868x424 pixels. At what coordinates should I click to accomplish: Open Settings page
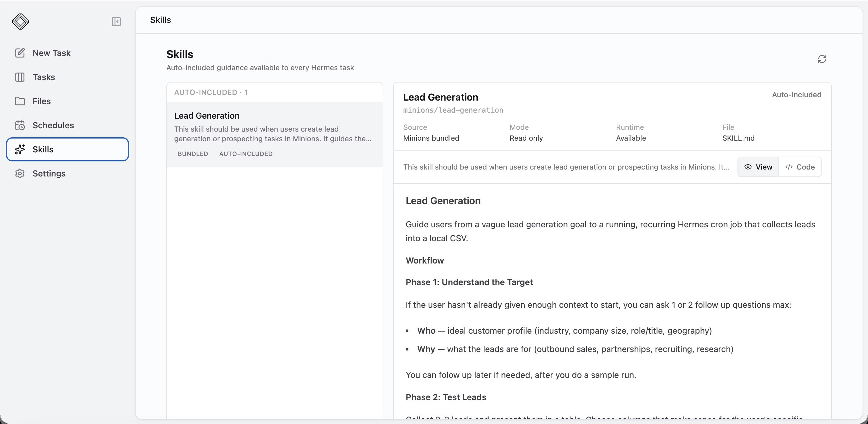(x=68, y=173)
